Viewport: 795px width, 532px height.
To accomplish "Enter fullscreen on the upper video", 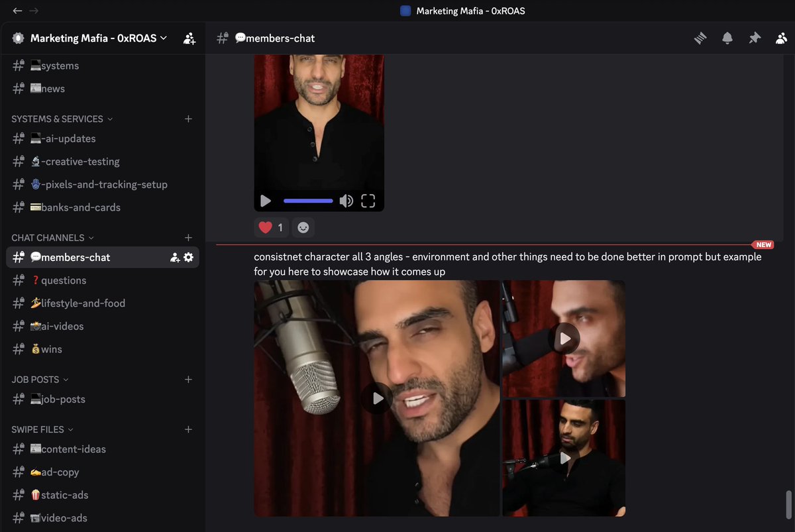I will [x=368, y=201].
